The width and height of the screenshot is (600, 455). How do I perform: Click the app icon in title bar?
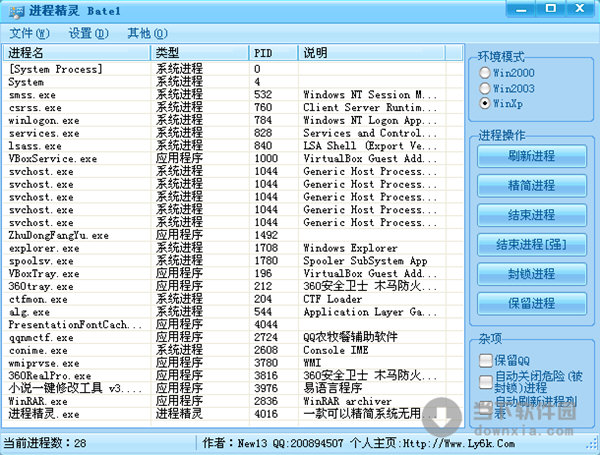(16, 11)
